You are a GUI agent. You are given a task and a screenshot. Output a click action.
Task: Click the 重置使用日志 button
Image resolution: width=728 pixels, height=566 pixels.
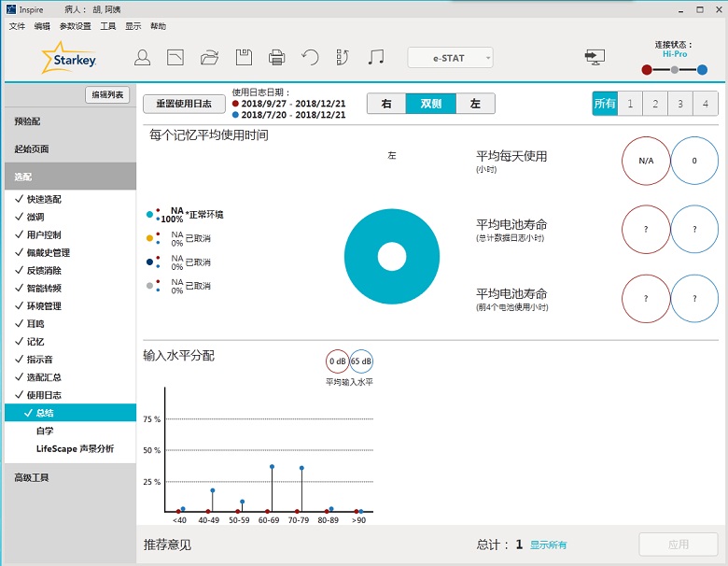[x=183, y=104]
